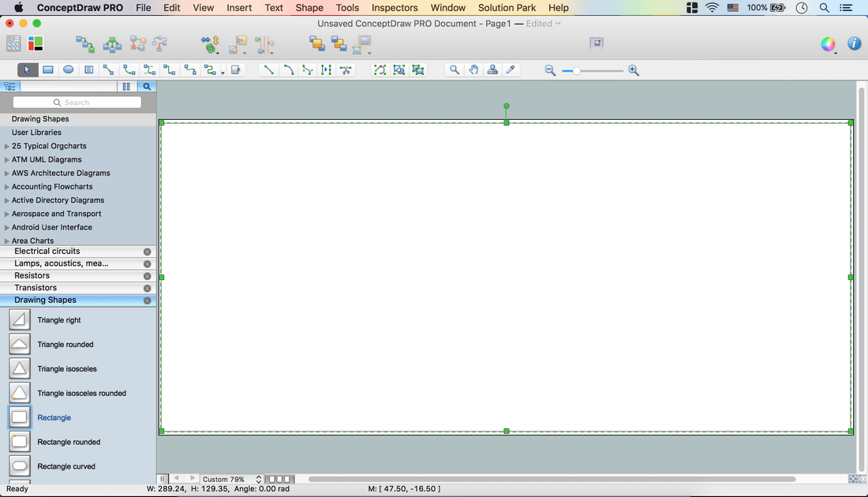
Task: Select the rectangle drawing tool in toolbar
Action: (x=48, y=69)
